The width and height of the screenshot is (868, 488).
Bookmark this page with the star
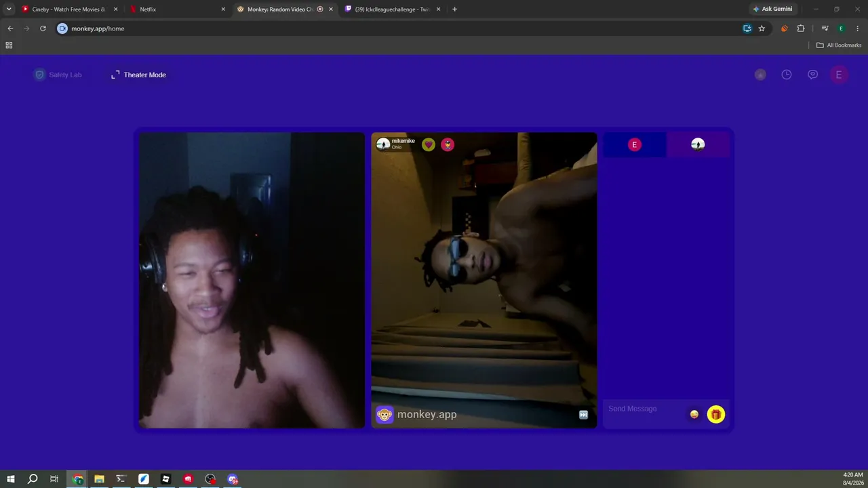pyautogui.click(x=762, y=28)
